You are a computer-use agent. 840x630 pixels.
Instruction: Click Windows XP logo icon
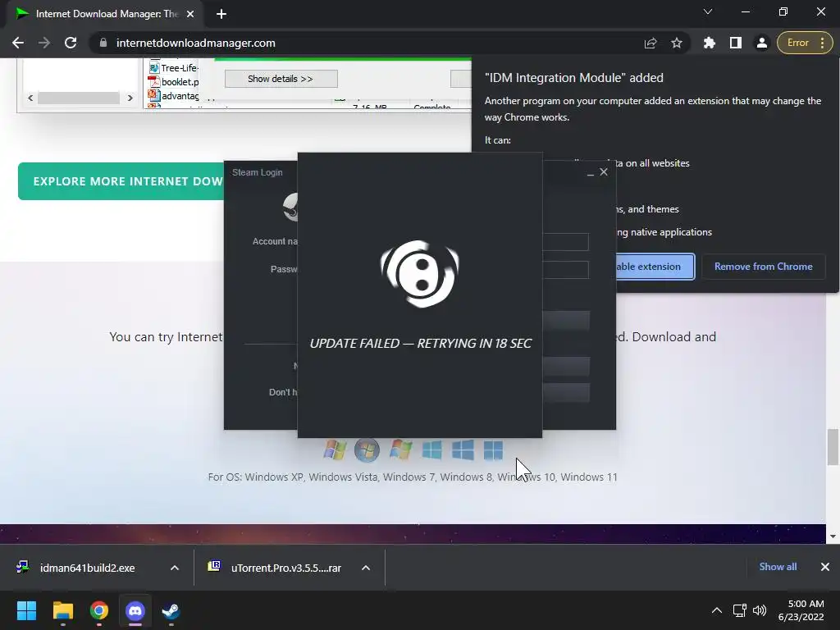[x=335, y=450]
